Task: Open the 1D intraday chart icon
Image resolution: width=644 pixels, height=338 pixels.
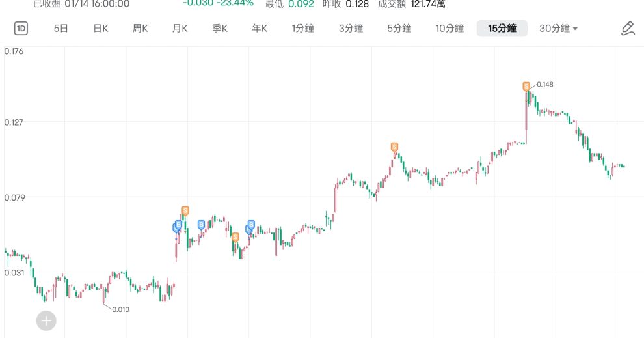Action: coord(21,29)
